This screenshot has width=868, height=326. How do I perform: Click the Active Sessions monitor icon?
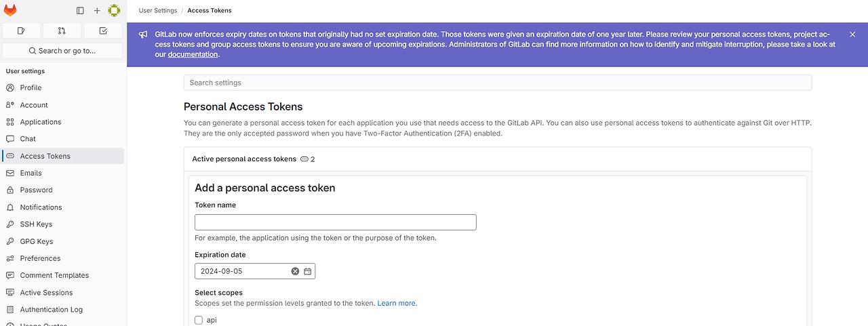coord(10,293)
